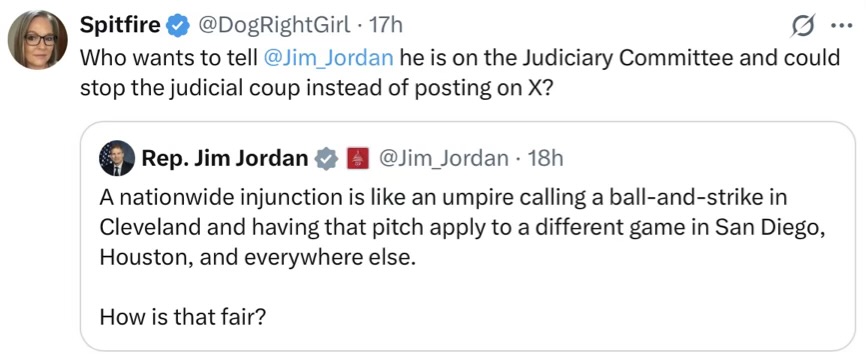The width and height of the screenshot is (866, 360).
Task: Click the Rep. Jim Jordan display name
Action: point(225,159)
